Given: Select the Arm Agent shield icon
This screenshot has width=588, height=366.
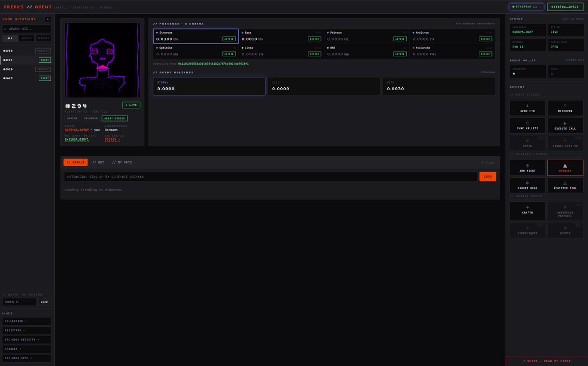Looking at the screenshot, I should (528, 165).
